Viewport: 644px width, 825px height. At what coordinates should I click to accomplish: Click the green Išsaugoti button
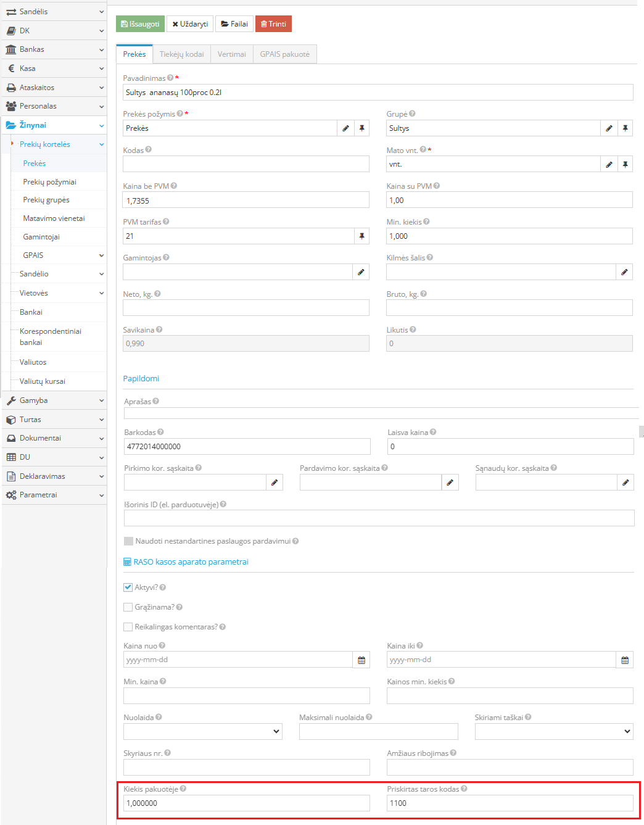click(140, 24)
